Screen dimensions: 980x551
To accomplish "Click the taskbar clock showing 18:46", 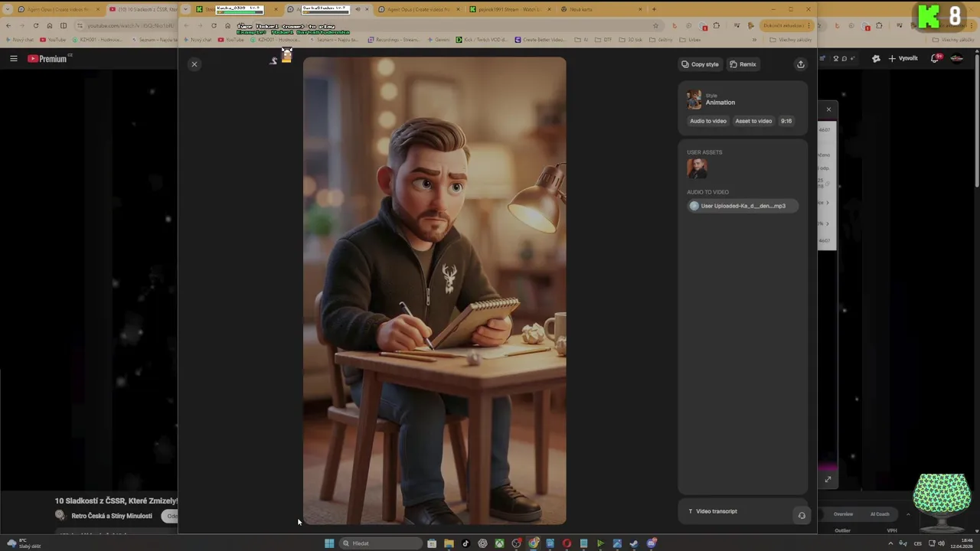I will [x=962, y=543].
